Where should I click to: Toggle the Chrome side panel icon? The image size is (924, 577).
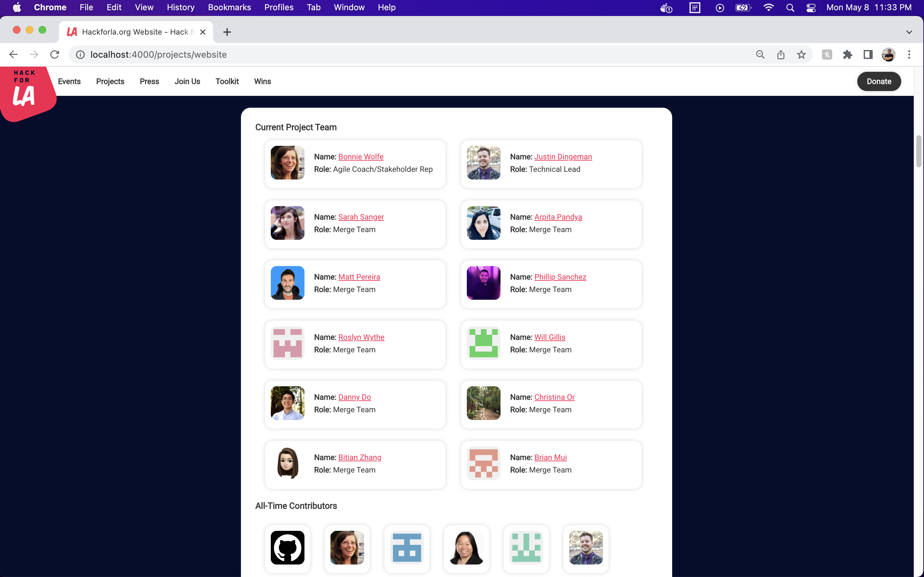(868, 54)
